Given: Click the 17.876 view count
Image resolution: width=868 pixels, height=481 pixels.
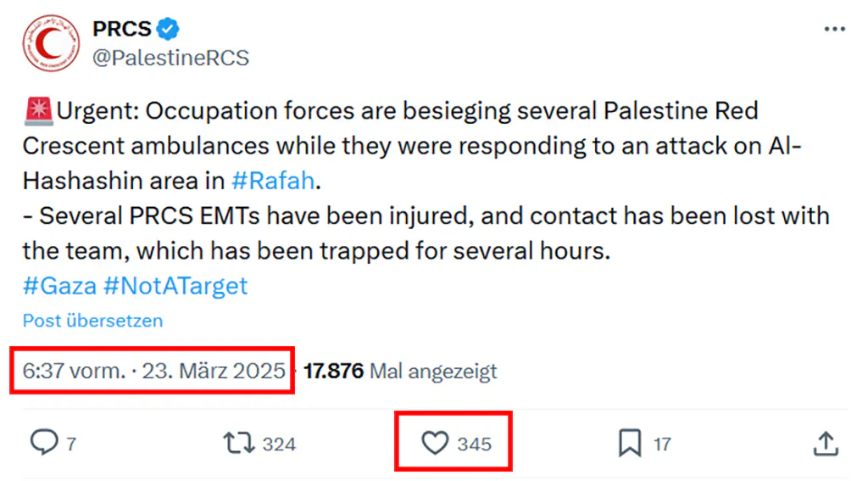Looking at the screenshot, I should pos(333,371).
